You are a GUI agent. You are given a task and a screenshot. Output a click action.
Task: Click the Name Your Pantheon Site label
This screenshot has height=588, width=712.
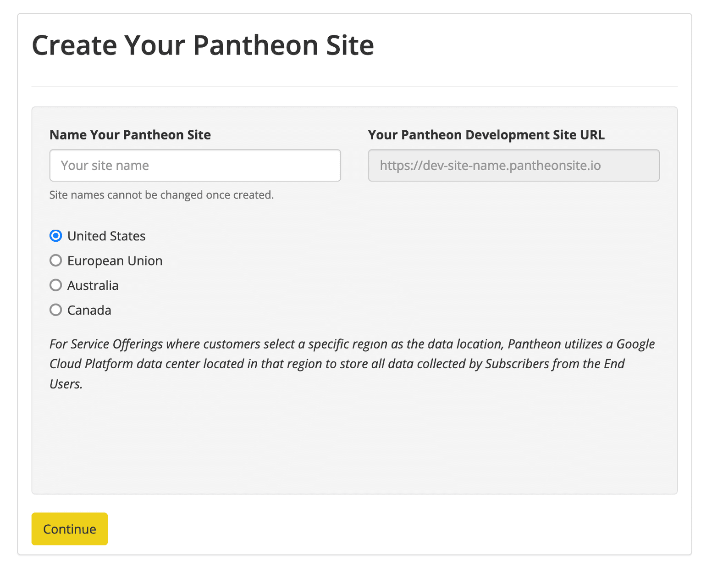(130, 134)
